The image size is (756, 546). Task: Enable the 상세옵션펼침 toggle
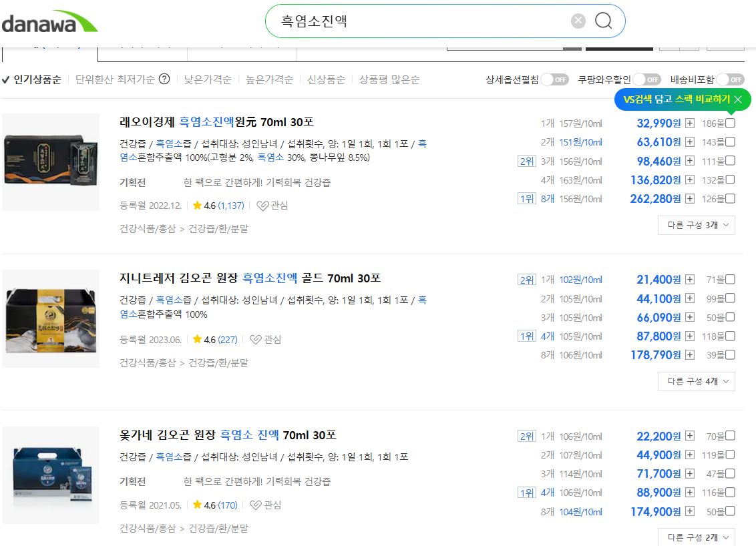554,79
